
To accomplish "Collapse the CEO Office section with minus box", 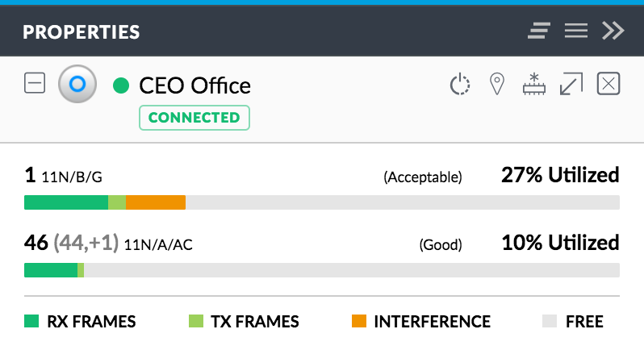I will point(35,83).
